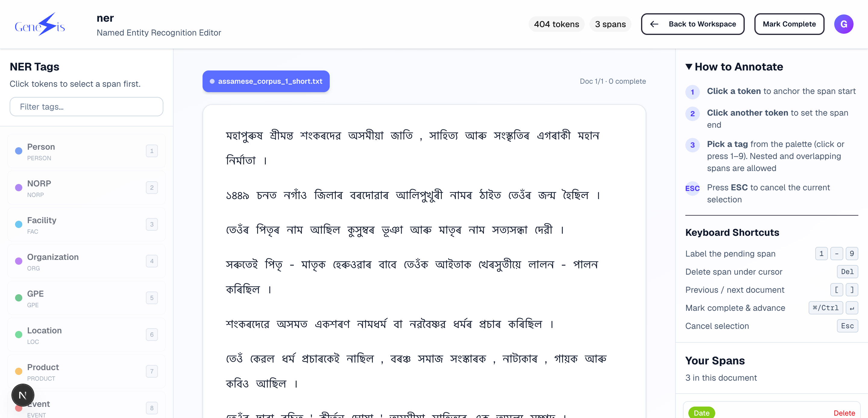Screen dimensions: 868x418
Task: Select the token মহাপুৰুষ
Action: (x=244, y=136)
